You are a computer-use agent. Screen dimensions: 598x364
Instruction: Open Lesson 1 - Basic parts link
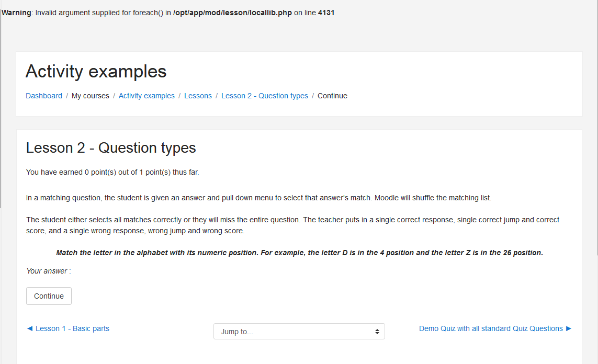click(x=73, y=328)
